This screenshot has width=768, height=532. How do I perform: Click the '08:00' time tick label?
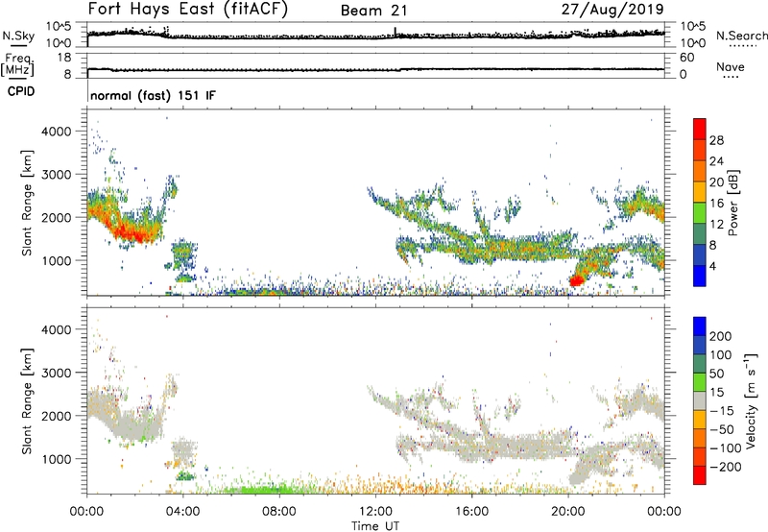tap(279, 512)
